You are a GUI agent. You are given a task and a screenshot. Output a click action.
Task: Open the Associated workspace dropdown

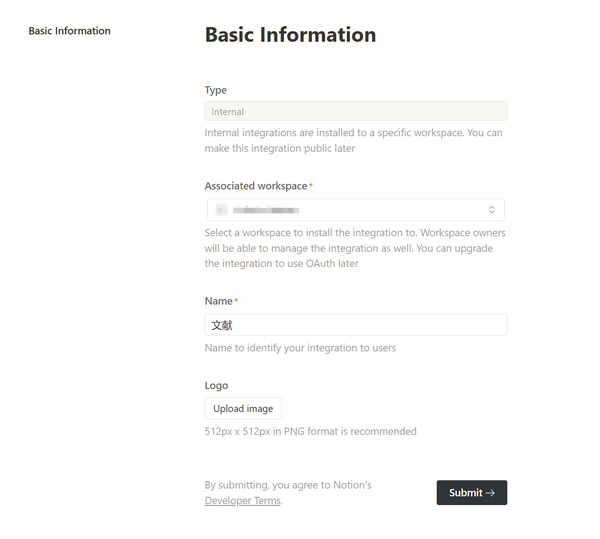coord(355,210)
